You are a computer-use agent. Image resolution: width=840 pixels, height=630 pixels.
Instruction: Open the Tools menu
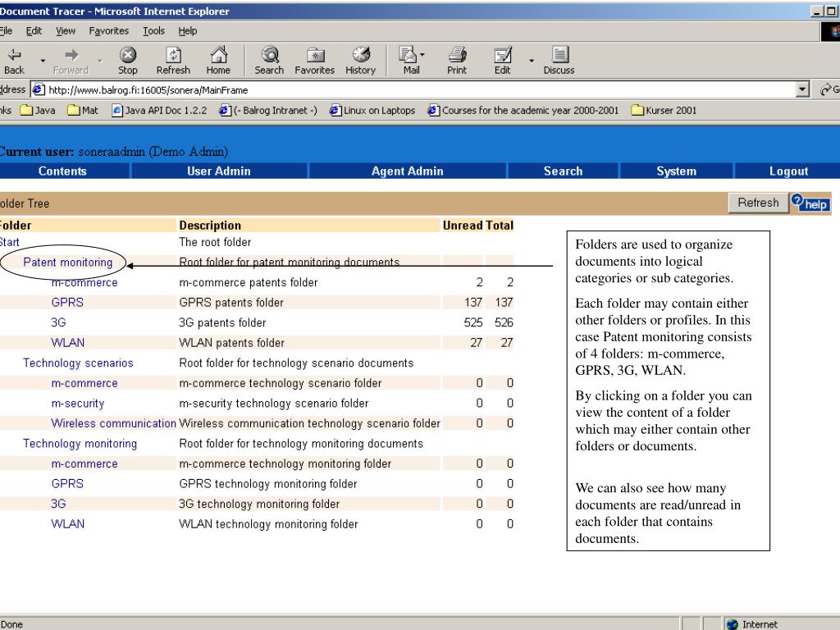pyautogui.click(x=153, y=31)
